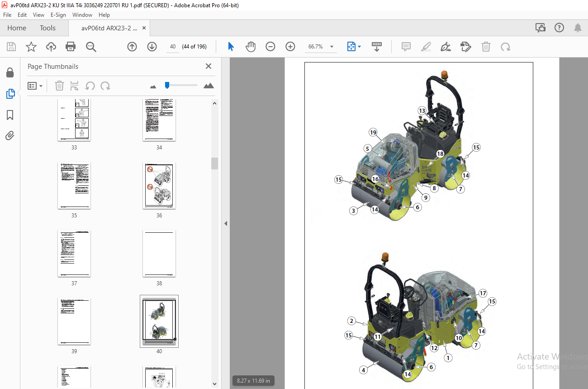
Task: Select page 36 thumbnail
Action: pos(159,186)
